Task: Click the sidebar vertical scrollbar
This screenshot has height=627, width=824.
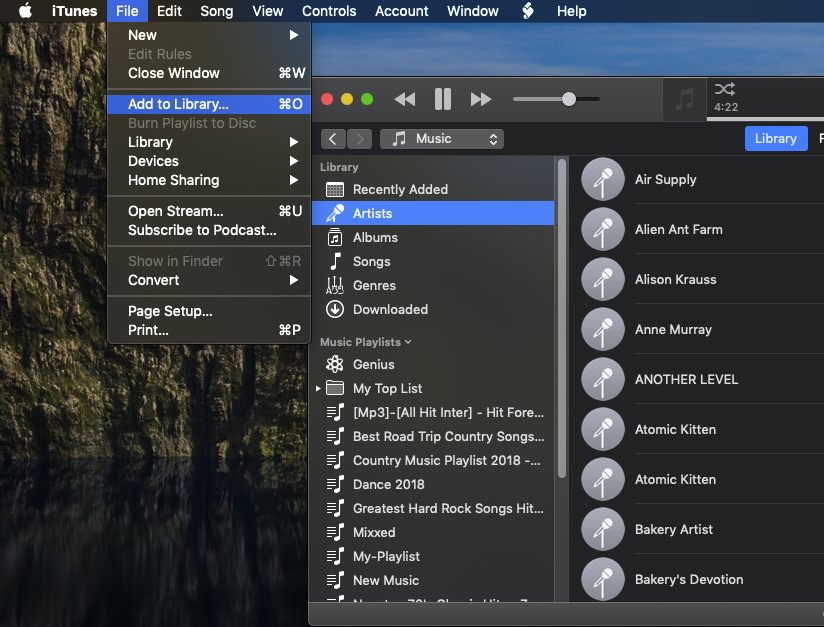Action: (562, 318)
